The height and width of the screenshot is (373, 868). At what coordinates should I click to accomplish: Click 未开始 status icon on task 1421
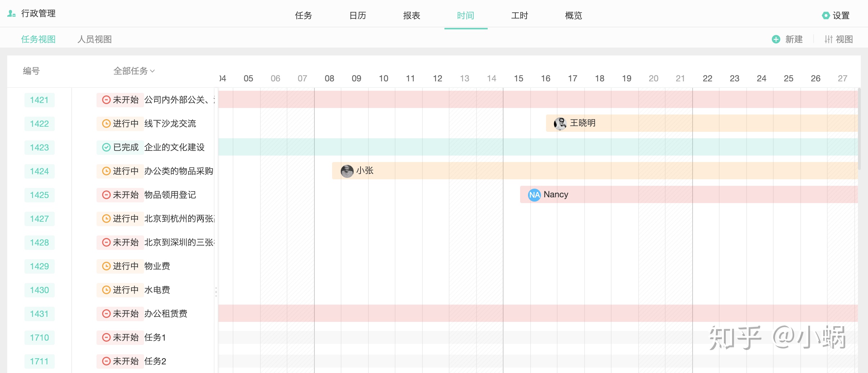(x=106, y=100)
